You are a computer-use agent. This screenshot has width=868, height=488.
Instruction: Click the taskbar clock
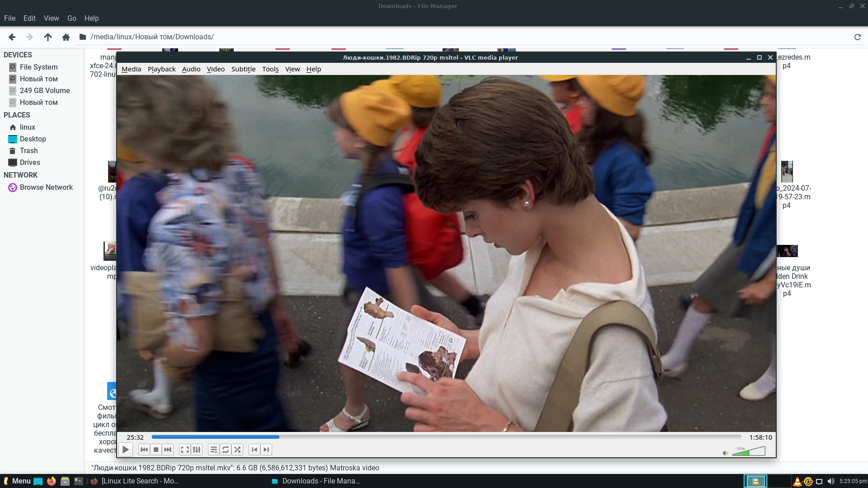click(x=853, y=482)
